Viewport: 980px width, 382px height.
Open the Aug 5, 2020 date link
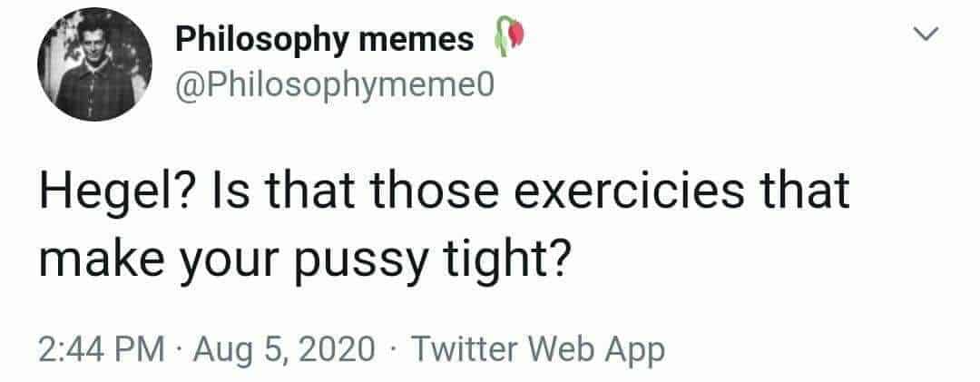tap(285, 350)
